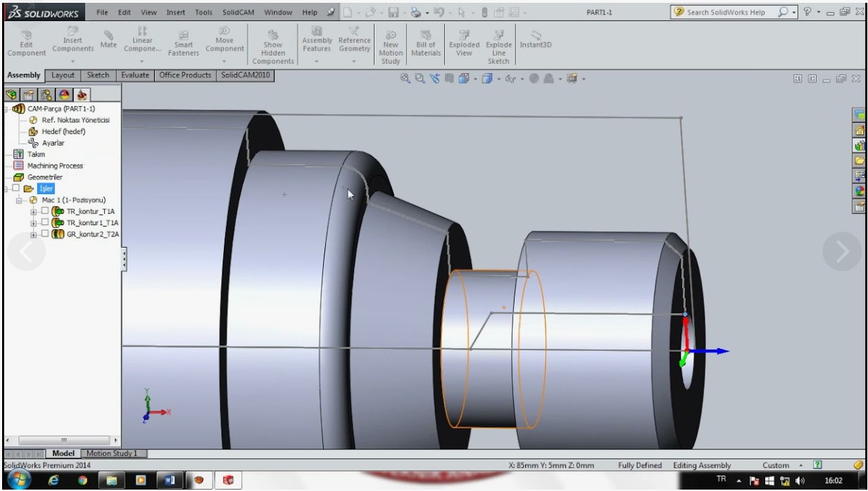Open the Motion Study 1 tab
Viewport: 868px width, 491px height.
point(111,454)
